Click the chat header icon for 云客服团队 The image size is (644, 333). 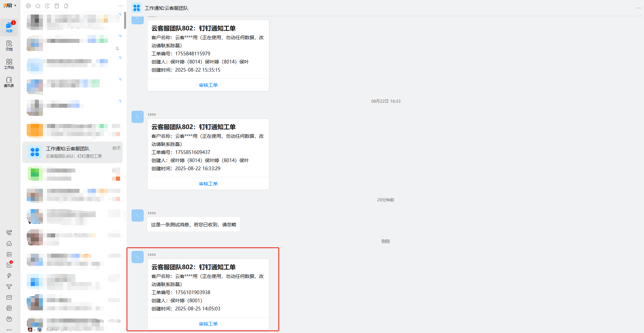137,8
